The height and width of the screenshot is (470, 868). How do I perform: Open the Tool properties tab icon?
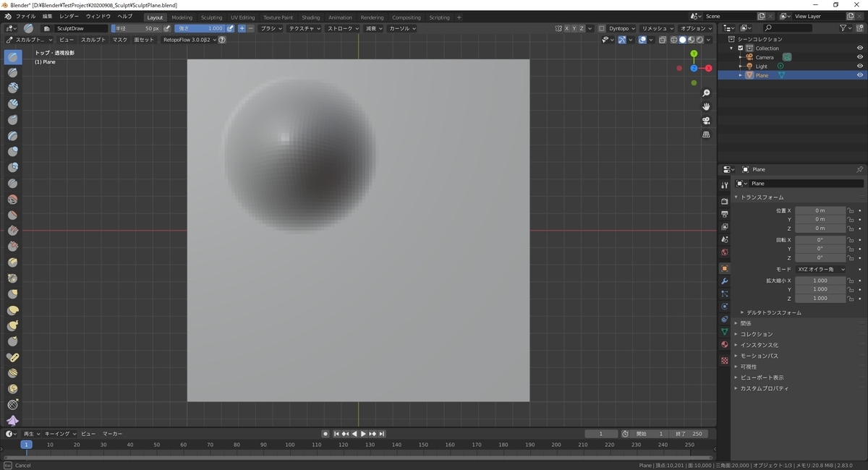click(x=724, y=186)
